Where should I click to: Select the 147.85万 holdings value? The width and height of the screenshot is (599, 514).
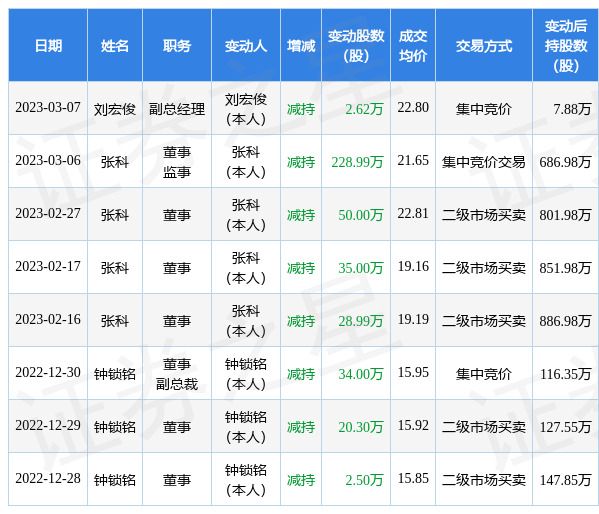tap(565, 480)
